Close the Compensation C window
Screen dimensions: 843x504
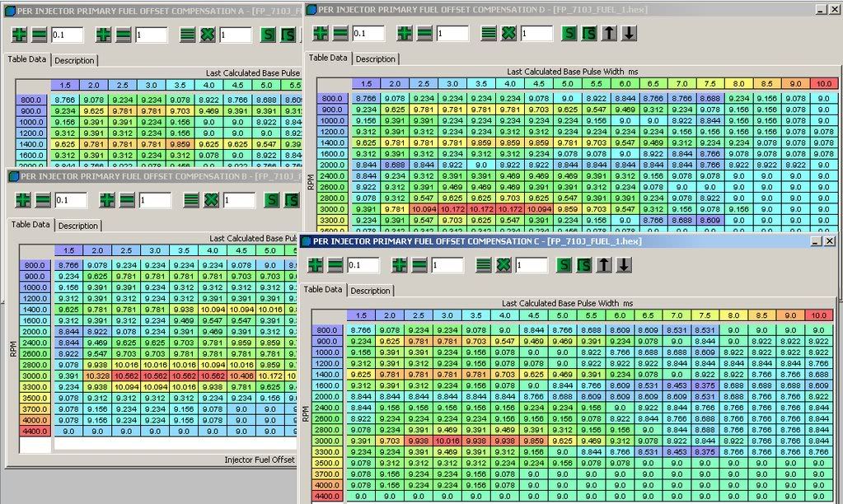click(x=829, y=240)
